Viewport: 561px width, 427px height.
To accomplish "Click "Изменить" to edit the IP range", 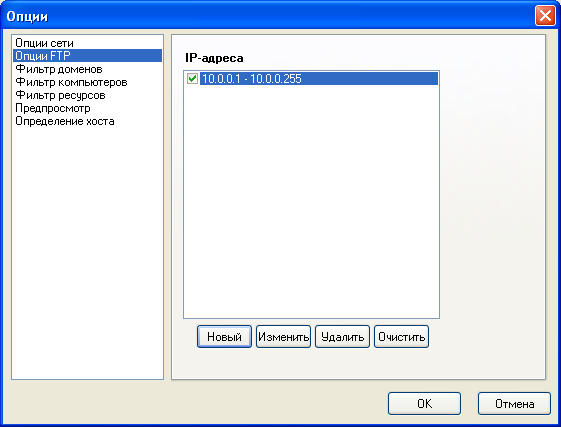I will [283, 336].
